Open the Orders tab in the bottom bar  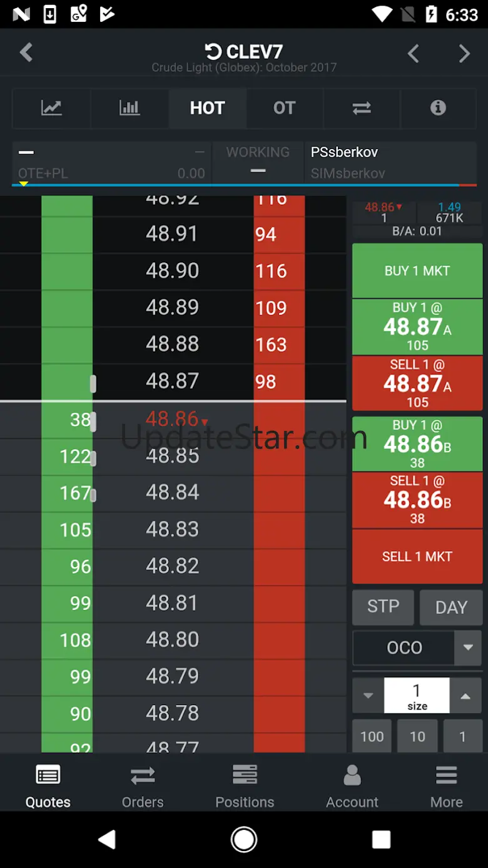(x=143, y=787)
